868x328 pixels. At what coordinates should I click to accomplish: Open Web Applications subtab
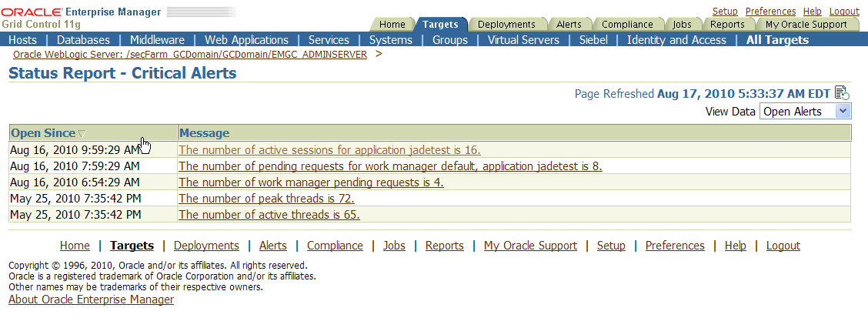tap(246, 40)
